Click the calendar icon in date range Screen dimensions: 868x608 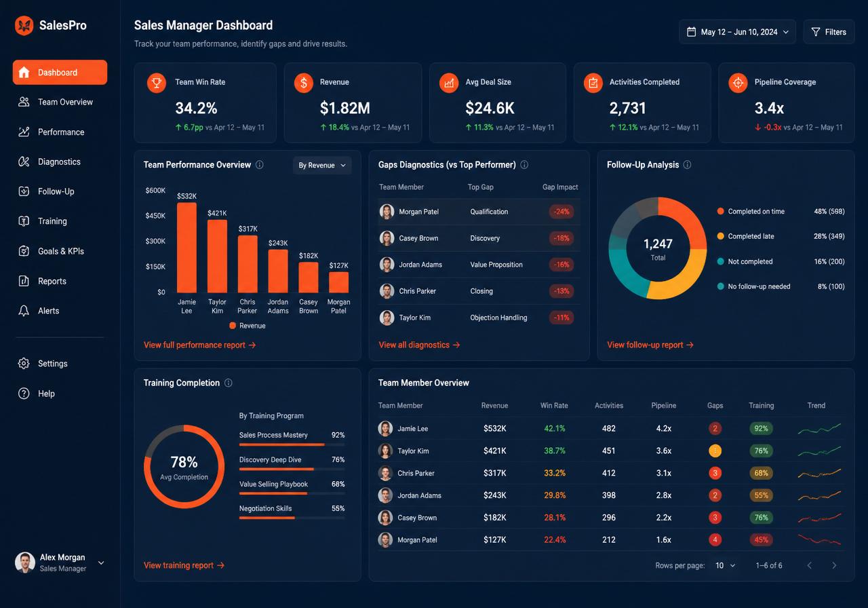[x=692, y=32]
